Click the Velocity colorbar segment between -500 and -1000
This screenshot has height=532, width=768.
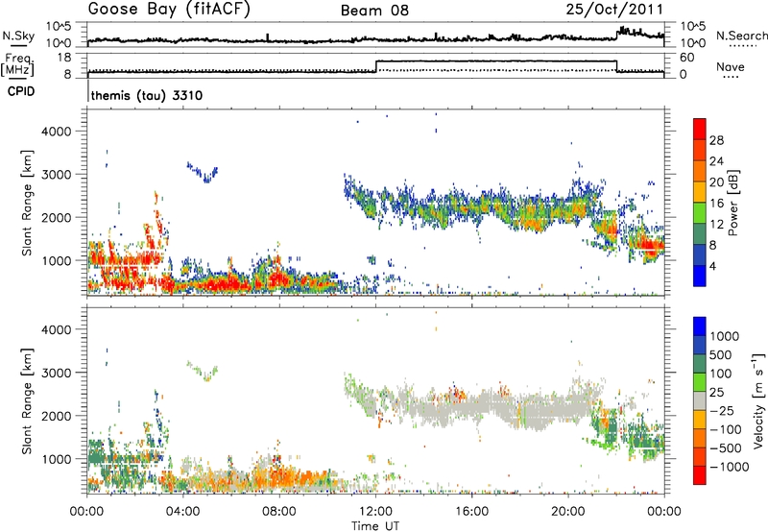[700, 457]
